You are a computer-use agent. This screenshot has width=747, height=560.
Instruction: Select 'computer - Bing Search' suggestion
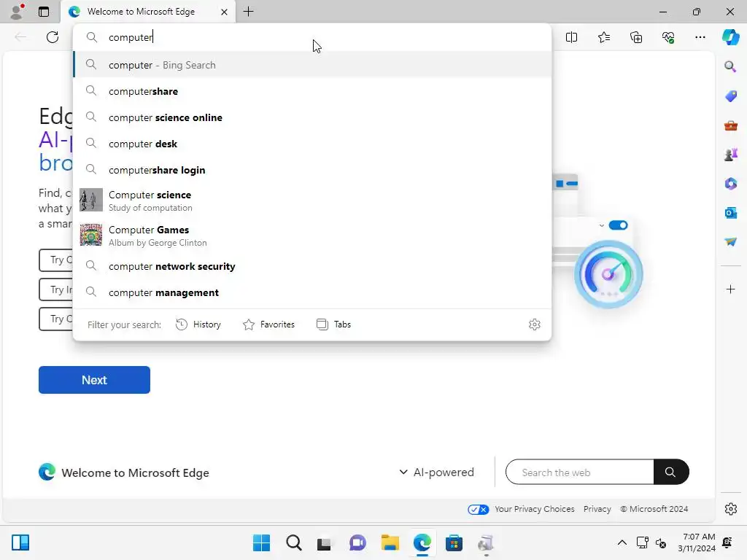tap(312, 65)
